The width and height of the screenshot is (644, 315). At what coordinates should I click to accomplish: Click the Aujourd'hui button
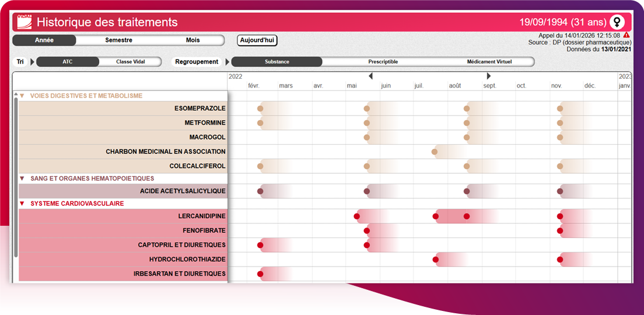257,40
